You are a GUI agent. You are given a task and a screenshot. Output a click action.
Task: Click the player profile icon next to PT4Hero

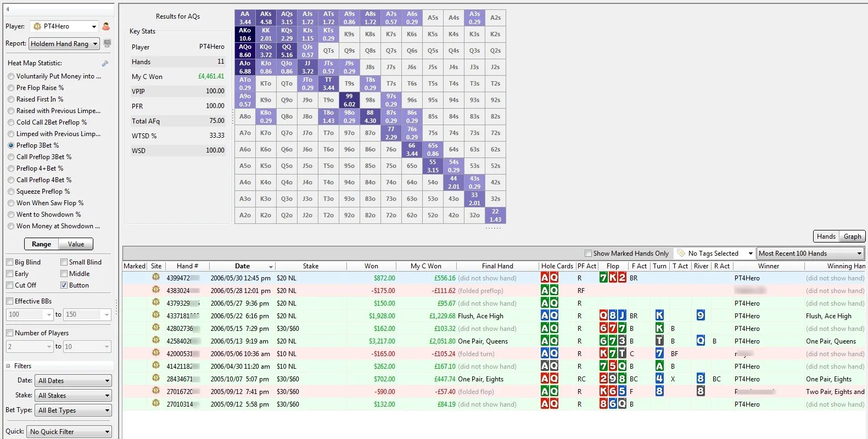click(x=106, y=26)
